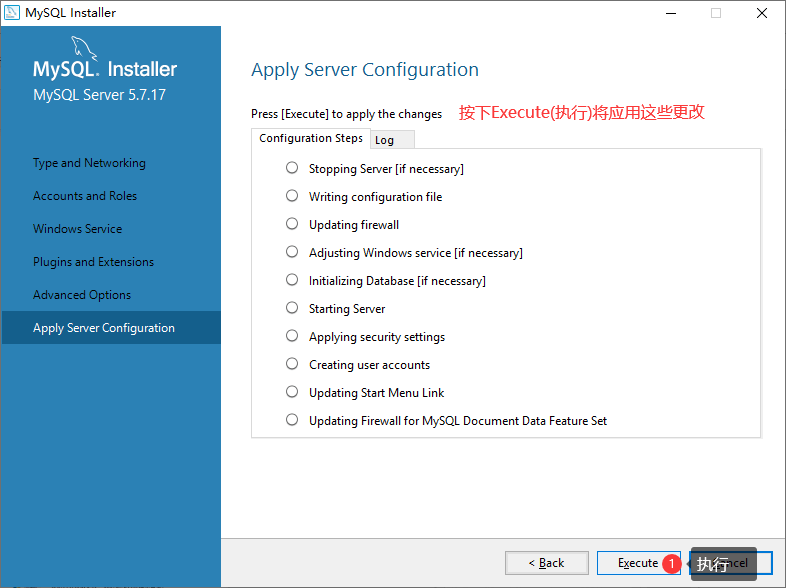Click the Creating user accounts step indicator
Screen dimensions: 786x588
coord(292,364)
